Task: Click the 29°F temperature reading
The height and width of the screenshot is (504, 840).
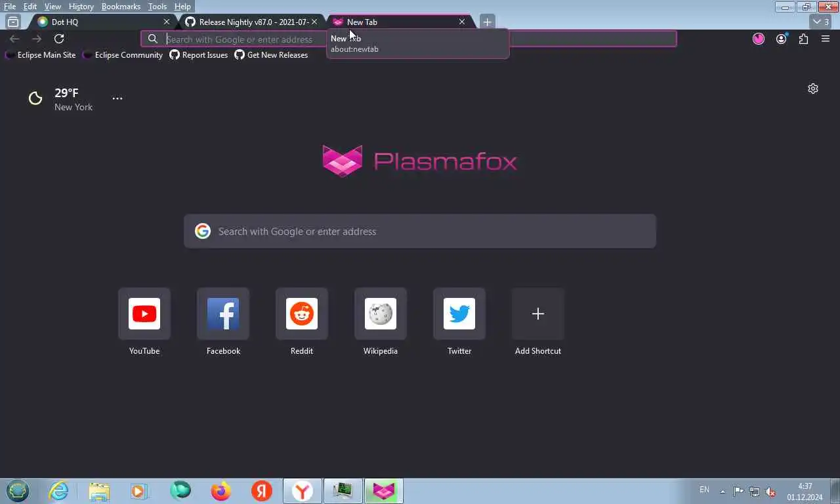Action: (66, 93)
